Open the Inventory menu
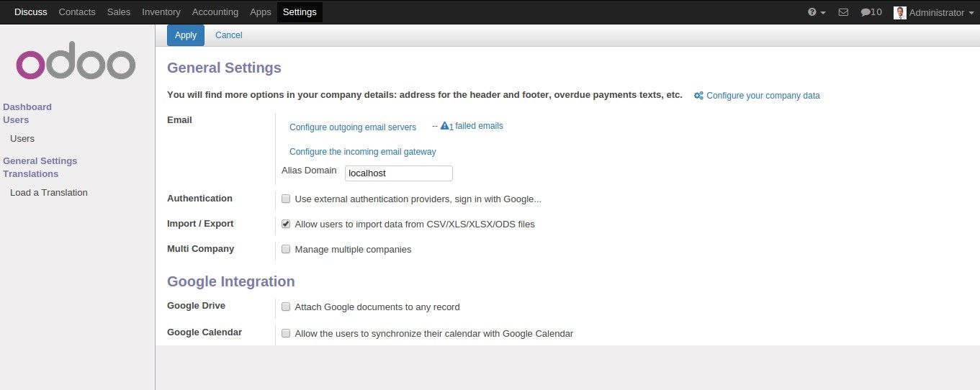 161,12
